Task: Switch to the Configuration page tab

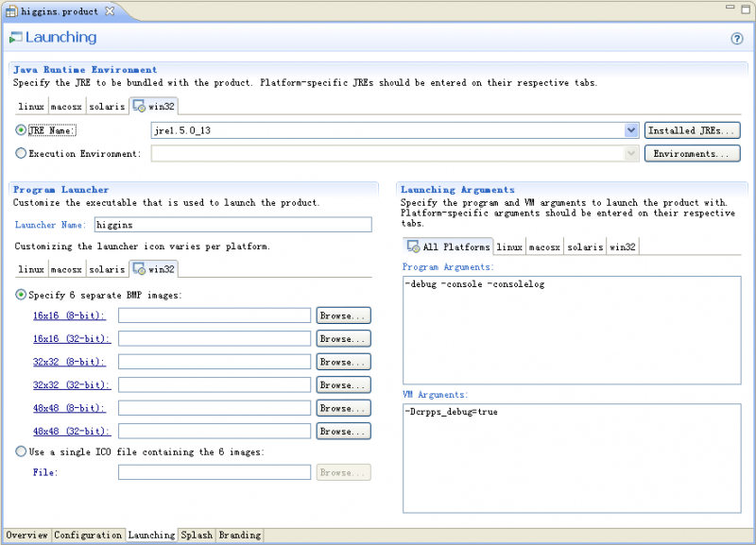Action: (x=88, y=535)
